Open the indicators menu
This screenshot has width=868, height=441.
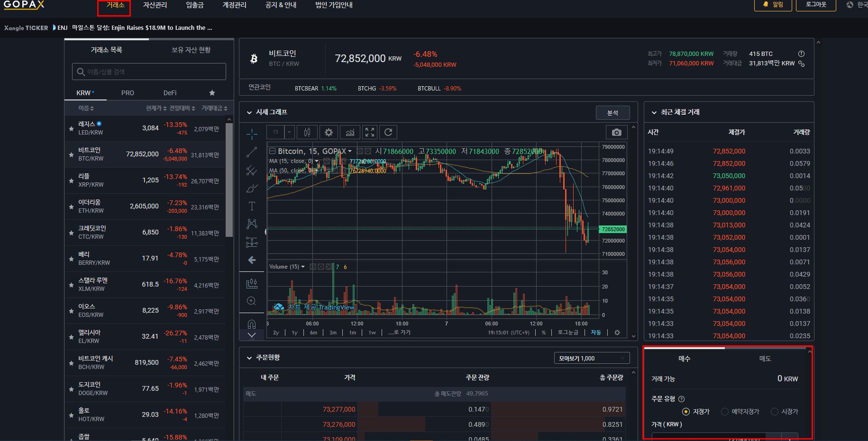pyautogui.click(x=350, y=132)
